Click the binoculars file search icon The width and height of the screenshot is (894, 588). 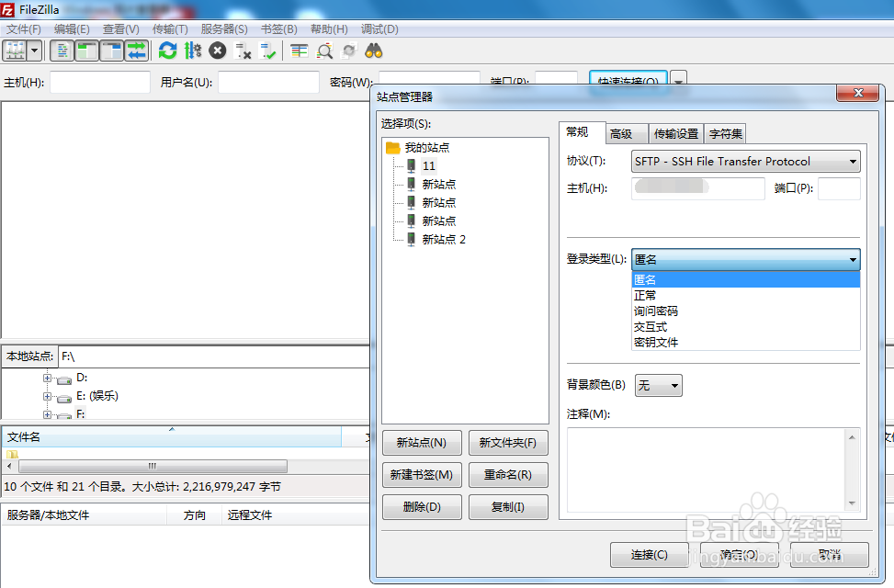[x=373, y=51]
